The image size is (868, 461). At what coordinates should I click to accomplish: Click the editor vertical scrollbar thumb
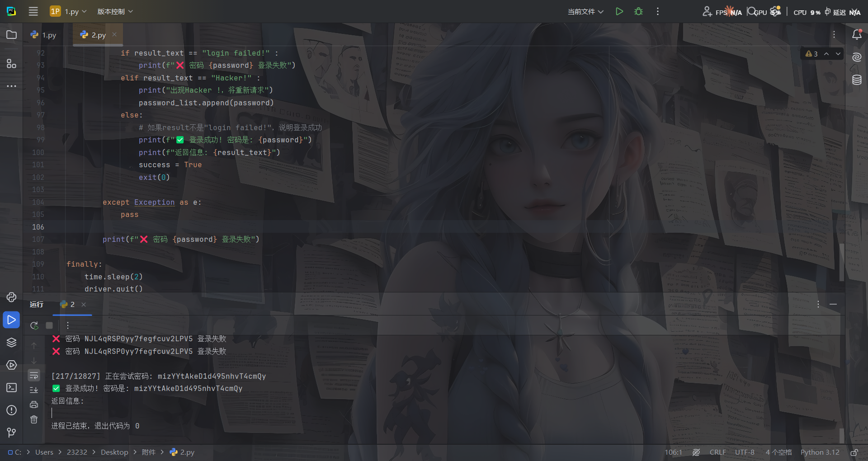pyautogui.click(x=842, y=262)
